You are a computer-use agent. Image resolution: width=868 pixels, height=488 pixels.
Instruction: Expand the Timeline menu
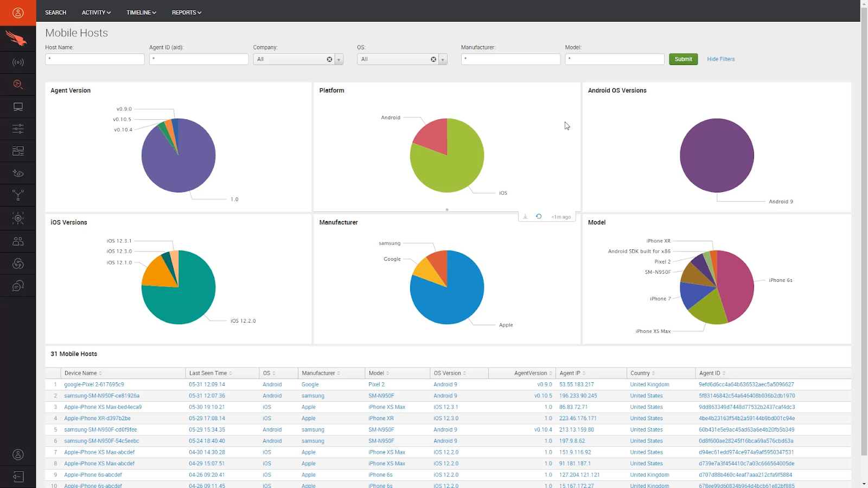141,12
